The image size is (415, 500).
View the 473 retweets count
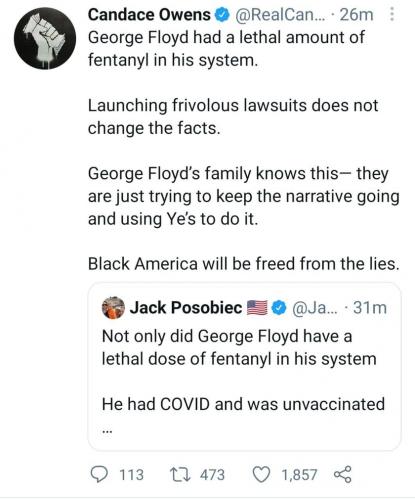(212, 475)
